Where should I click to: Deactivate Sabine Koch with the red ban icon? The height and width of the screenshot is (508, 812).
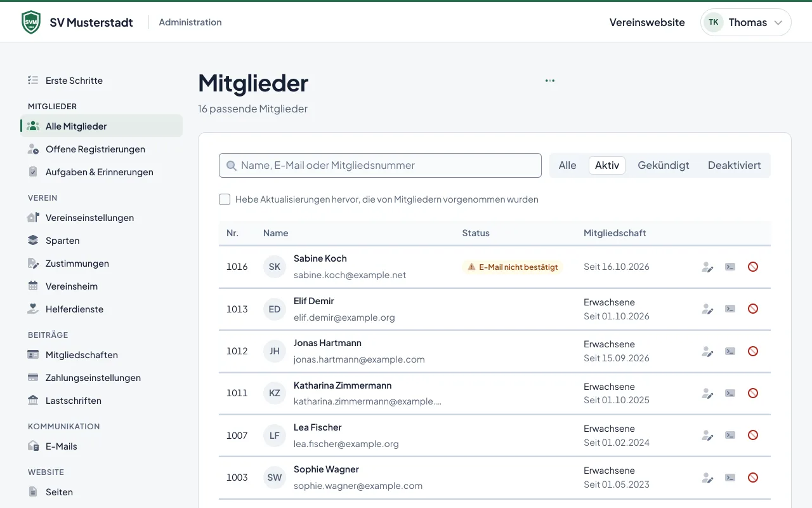pos(753,267)
